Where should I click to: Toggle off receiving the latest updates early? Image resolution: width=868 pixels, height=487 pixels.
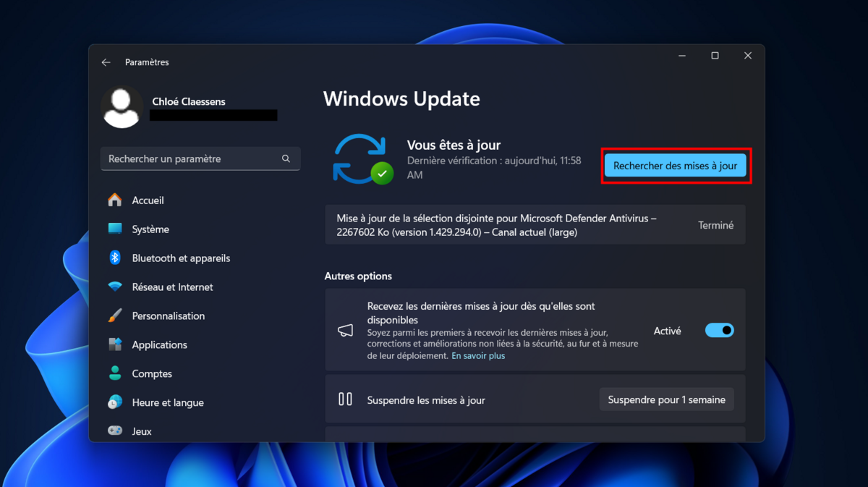[x=720, y=331]
